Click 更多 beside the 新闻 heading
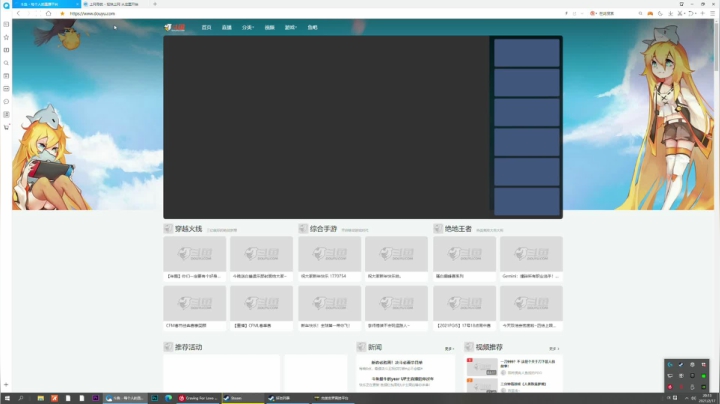Image resolution: width=720 pixels, height=404 pixels. coord(449,349)
